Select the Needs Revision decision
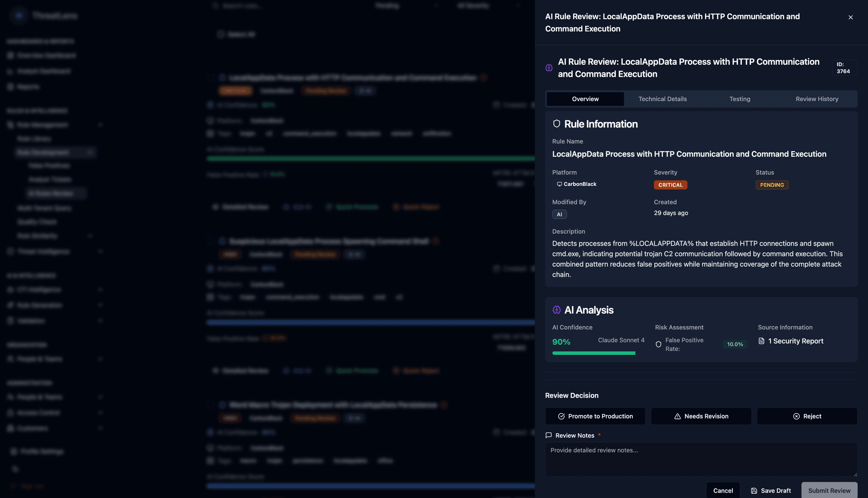The height and width of the screenshot is (498, 868). [701, 416]
